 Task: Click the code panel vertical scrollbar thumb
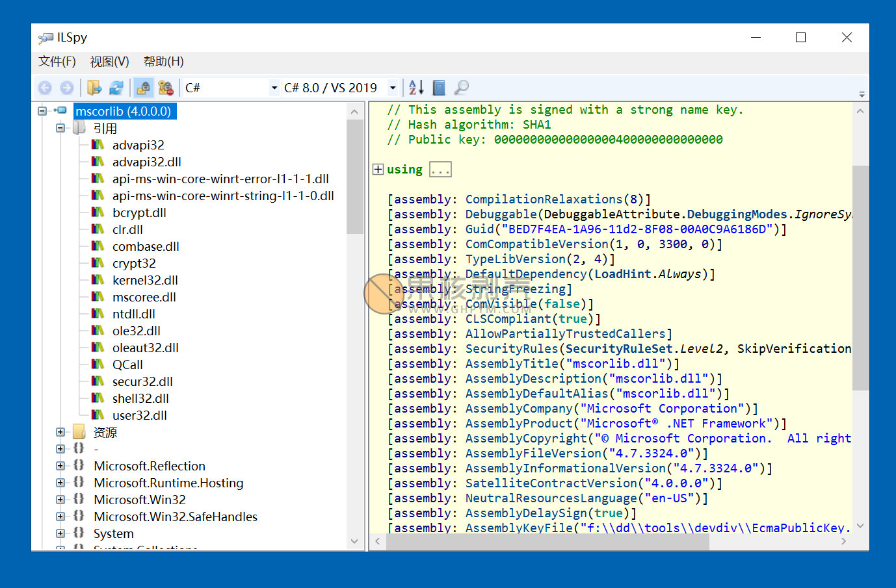pyautogui.click(x=860, y=278)
